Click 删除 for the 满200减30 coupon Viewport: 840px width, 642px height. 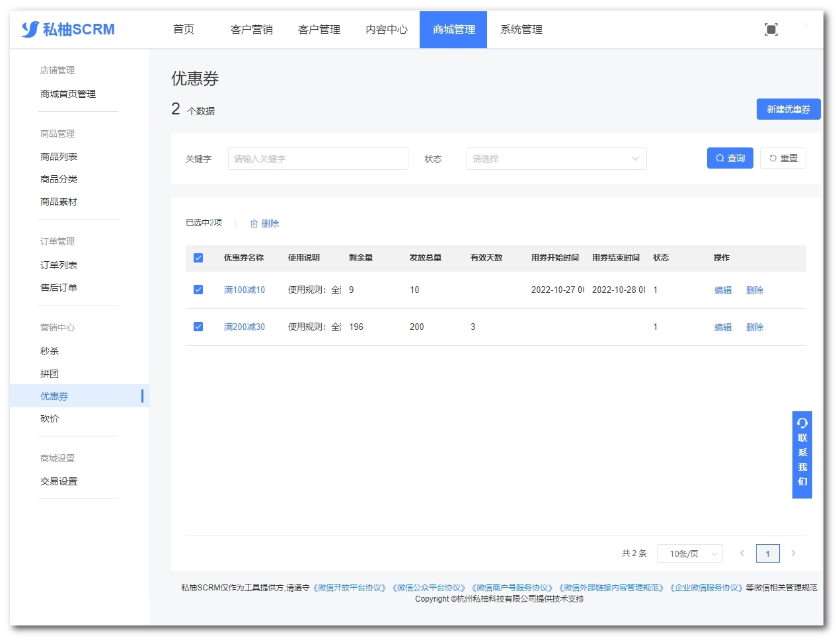pos(754,327)
